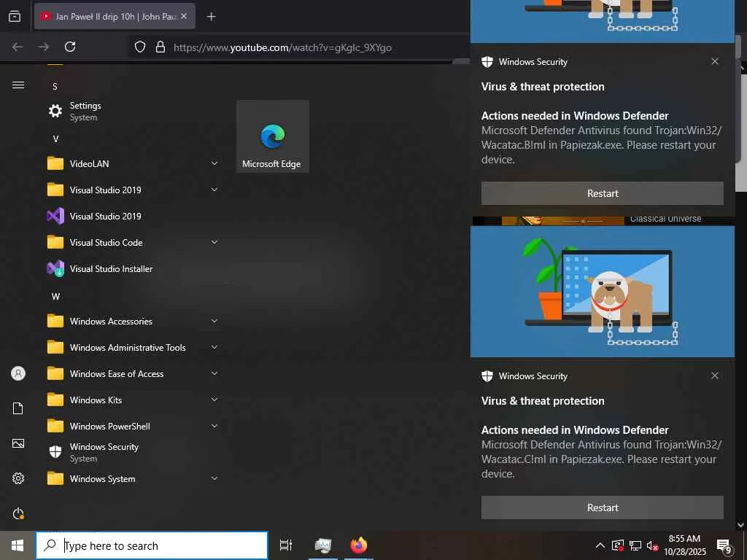Click the taskbar clock showing 8:55 AM

pyautogui.click(x=684, y=545)
